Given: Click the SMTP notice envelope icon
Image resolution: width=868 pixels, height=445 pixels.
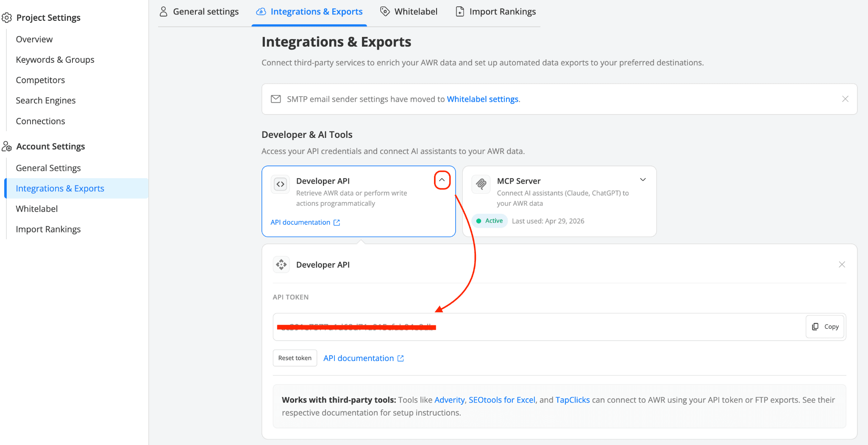Looking at the screenshot, I should coord(276,99).
